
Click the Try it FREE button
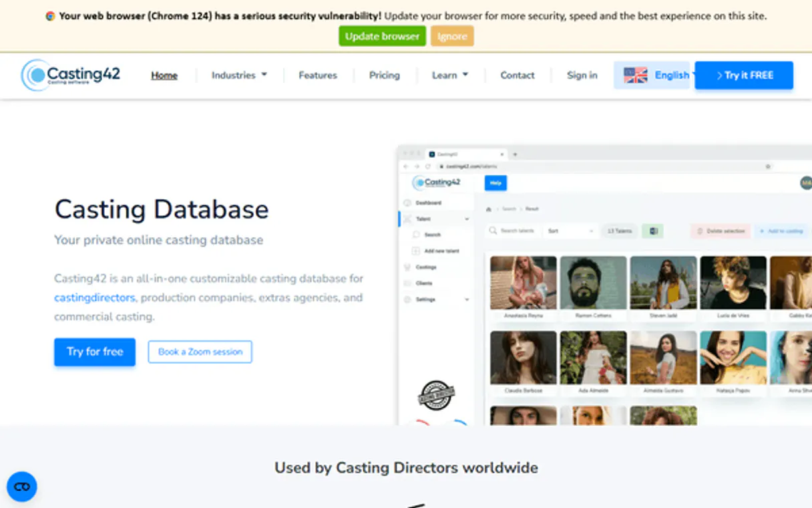point(744,75)
